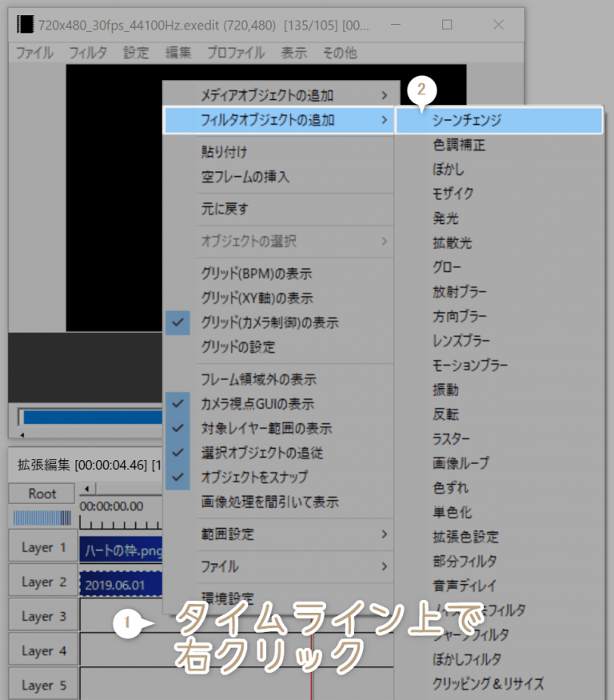
Task: Click the blue playback seek bar
Action: coord(93,417)
